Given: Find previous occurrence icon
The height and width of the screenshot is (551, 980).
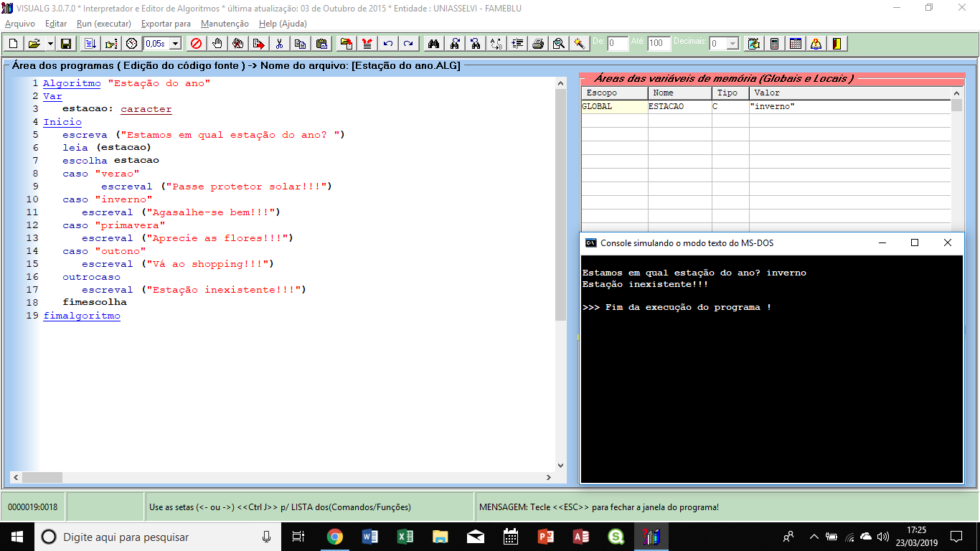Looking at the screenshot, I should [475, 44].
